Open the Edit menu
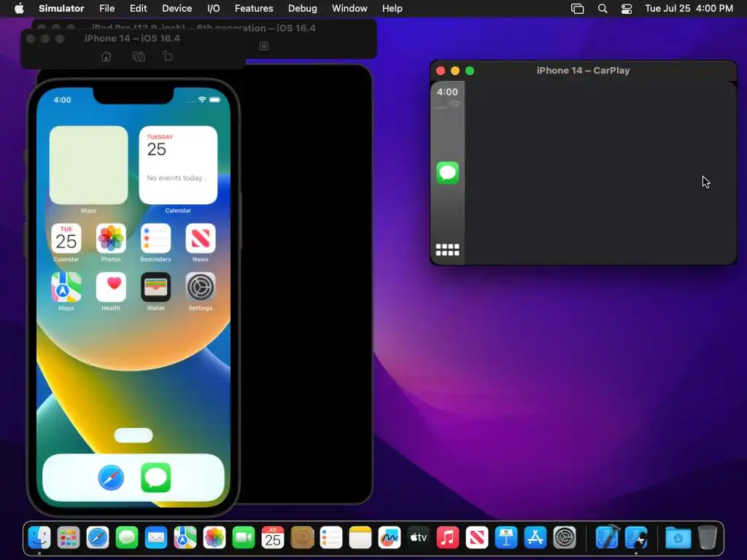This screenshot has width=747, height=560. coord(138,9)
